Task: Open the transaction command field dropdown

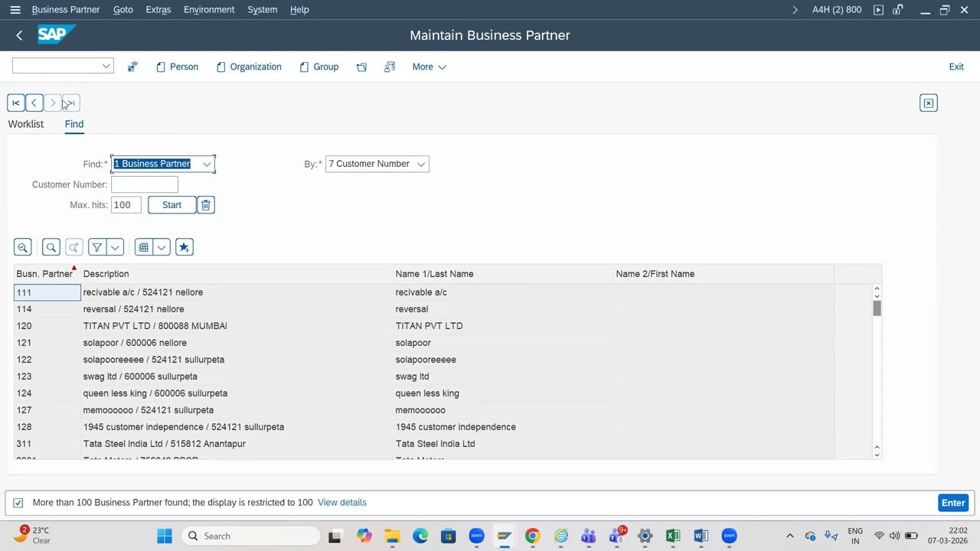Action: point(106,67)
